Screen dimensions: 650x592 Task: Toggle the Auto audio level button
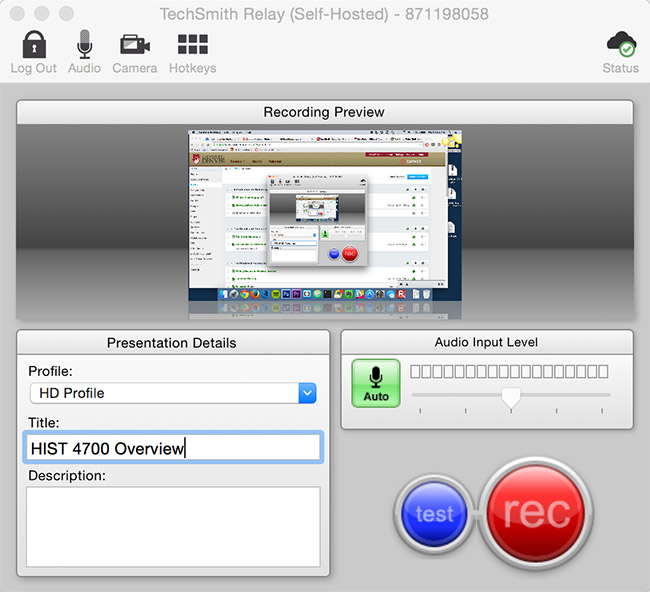tap(376, 383)
